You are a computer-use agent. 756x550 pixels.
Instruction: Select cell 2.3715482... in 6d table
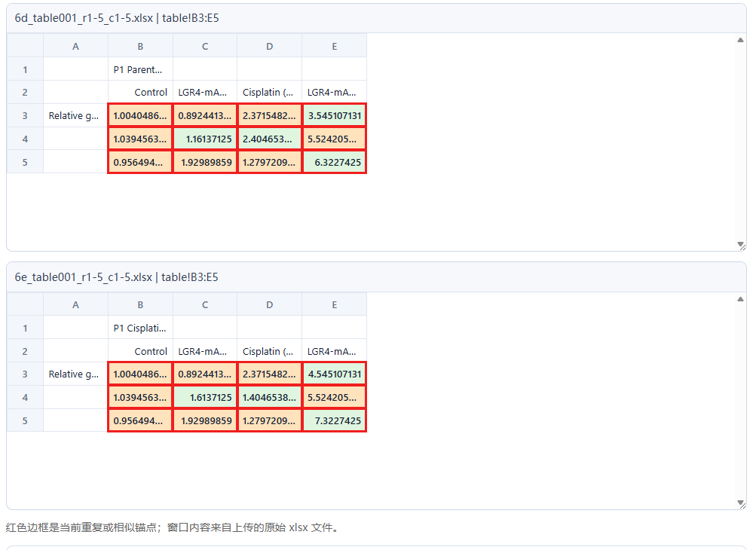click(270, 116)
